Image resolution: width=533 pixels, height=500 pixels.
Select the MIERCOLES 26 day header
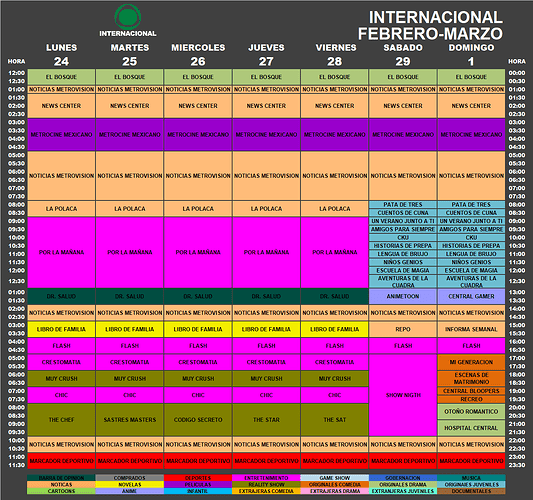tap(198, 54)
